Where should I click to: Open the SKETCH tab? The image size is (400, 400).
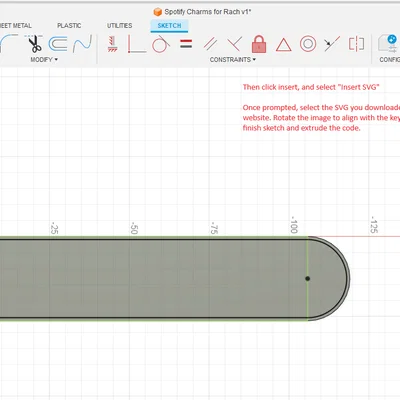click(x=169, y=26)
